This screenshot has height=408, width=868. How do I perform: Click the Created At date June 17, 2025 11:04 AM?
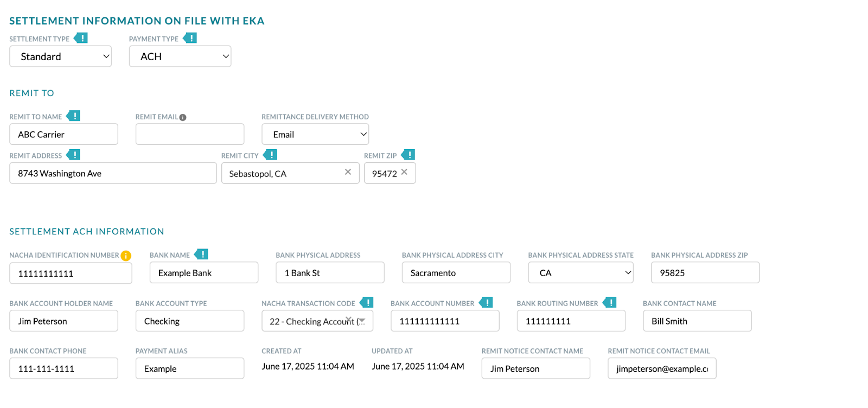(308, 366)
